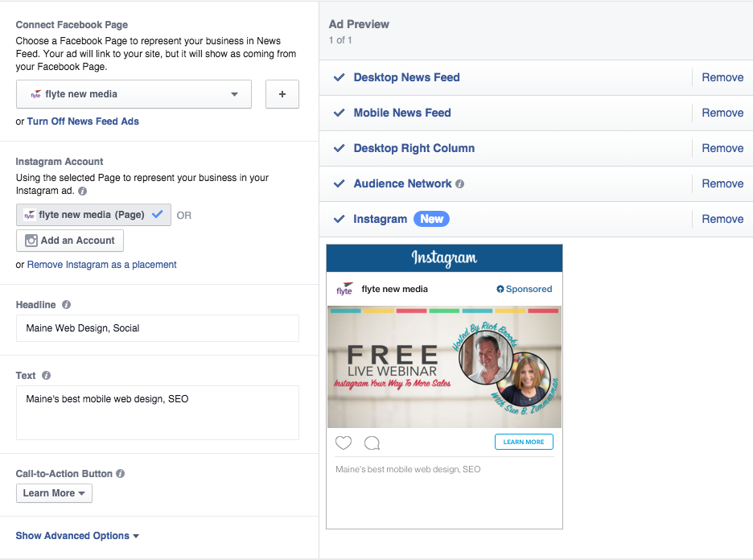Click the heart like icon in Instagram preview
Screen dimensions: 753x560
(x=344, y=443)
